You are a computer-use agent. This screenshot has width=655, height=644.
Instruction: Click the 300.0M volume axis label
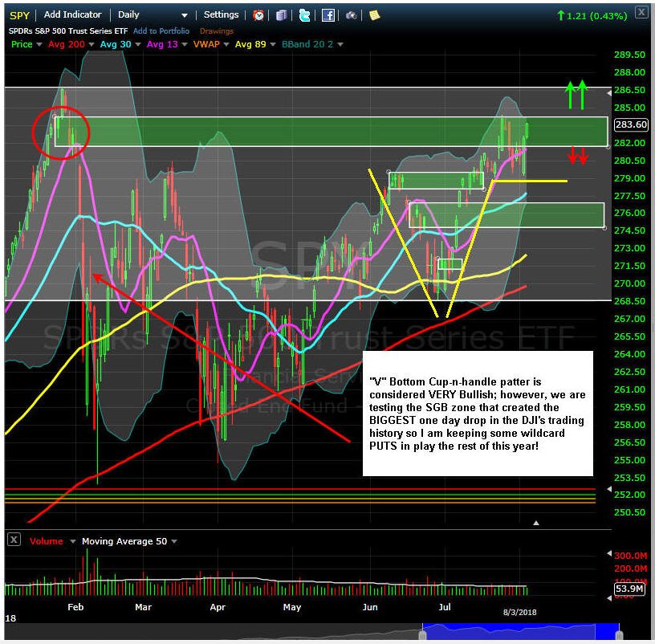(630, 556)
